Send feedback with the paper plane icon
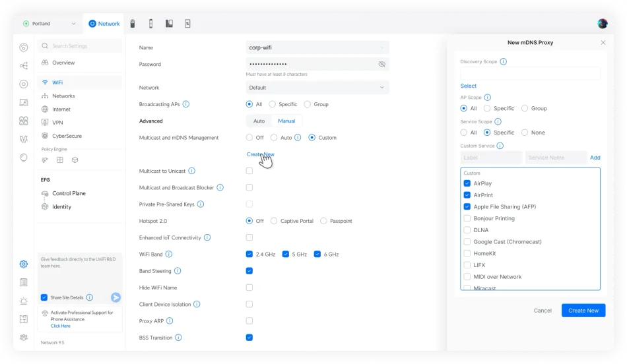Screen dimensions: 627x364 (x=115, y=297)
